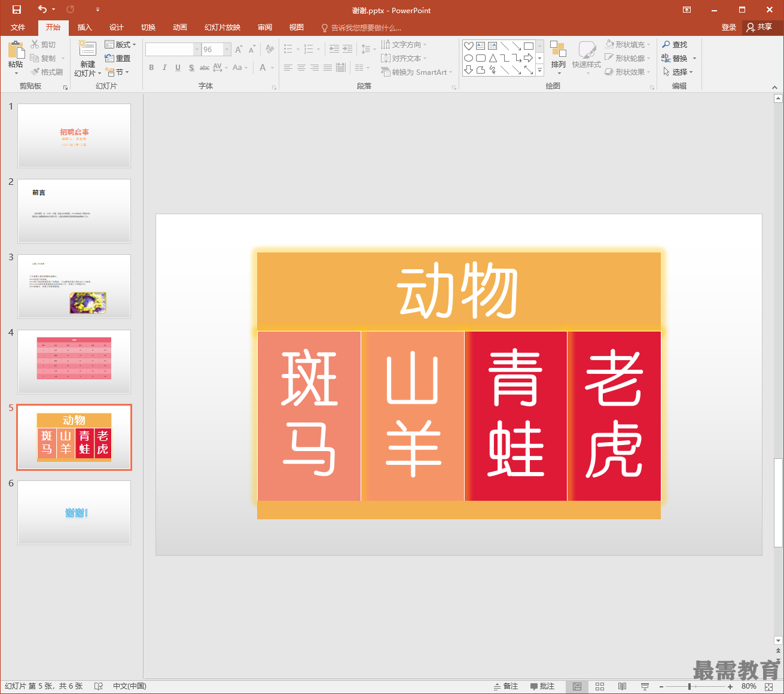The image size is (784, 694).
Task: Click the numbered list icon
Action: pyautogui.click(x=309, y=49)
